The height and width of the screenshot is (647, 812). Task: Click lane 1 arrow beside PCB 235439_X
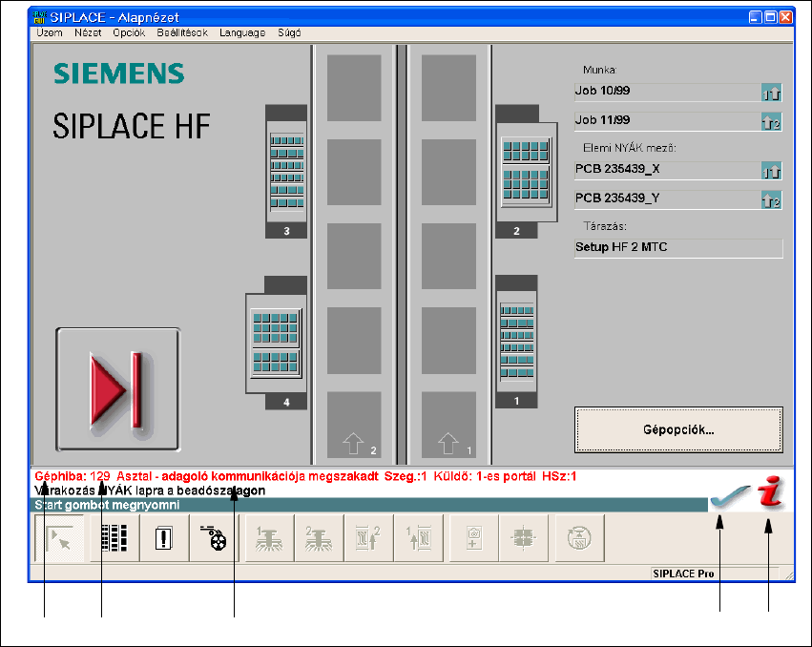tap(771, 171)
